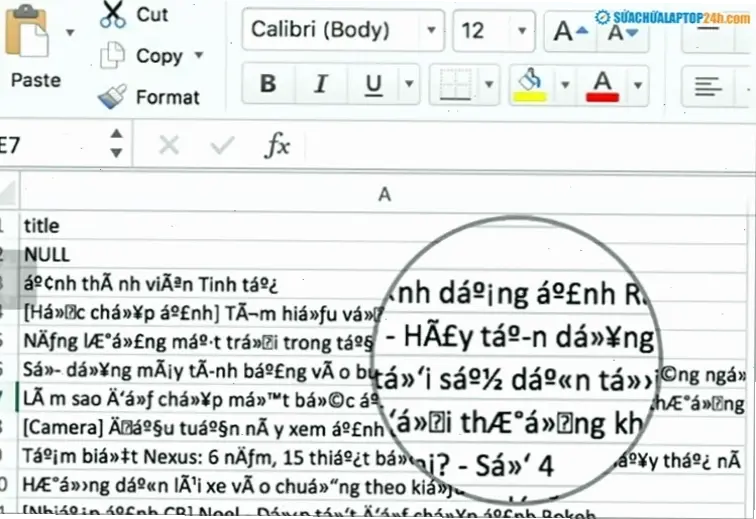This screenshot has width=756, height=519.
Task: Click the cancel X formula button
Action: coord(169,145)
